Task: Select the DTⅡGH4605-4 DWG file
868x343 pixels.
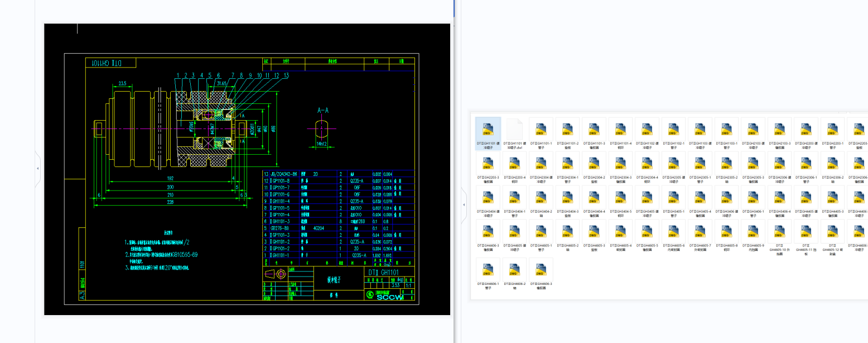Action: point(621,236)
